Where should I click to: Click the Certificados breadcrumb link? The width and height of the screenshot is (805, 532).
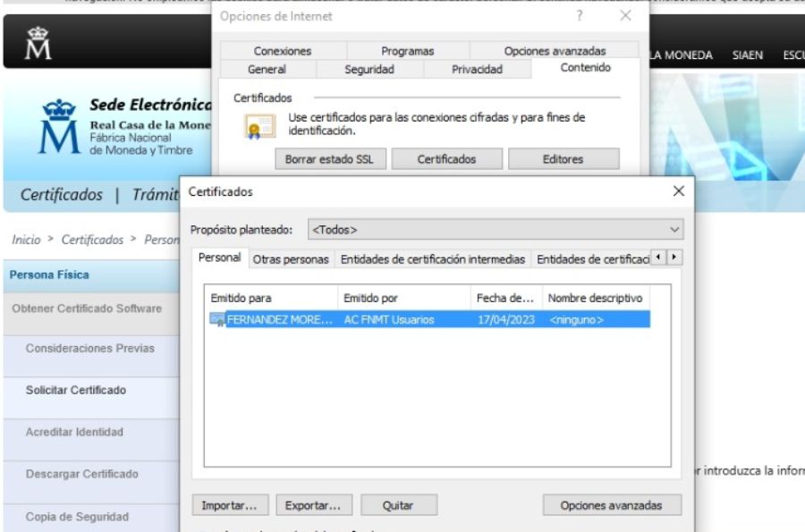tap(92, 240)
